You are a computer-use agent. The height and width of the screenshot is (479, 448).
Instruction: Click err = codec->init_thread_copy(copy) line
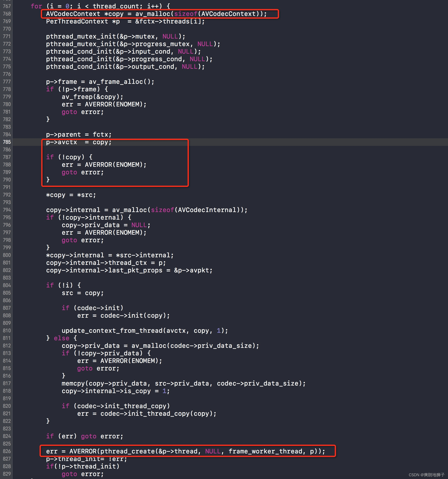[147, 413]
